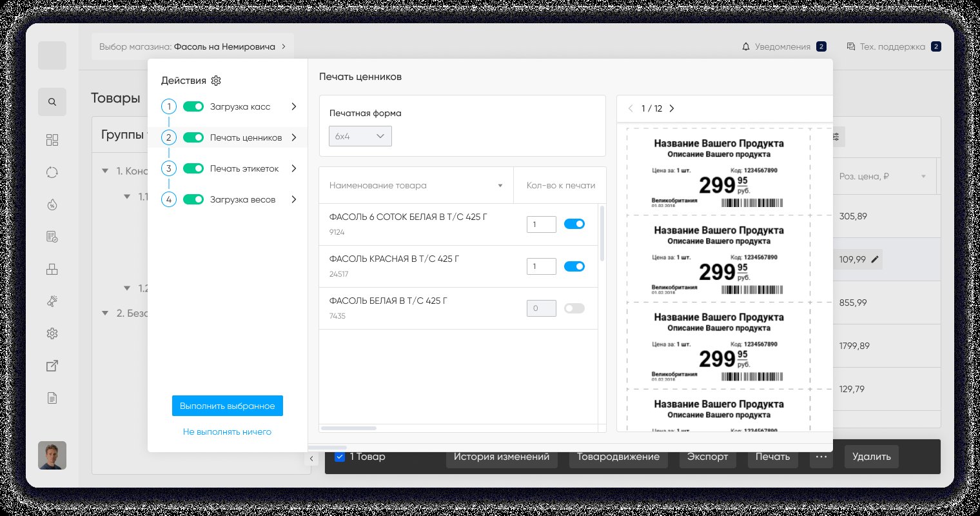Image resolution: width=980 pixels, height=516 pixels.
Task: Click the Тех. поддержка chat icon
Action: pos(851,46)
